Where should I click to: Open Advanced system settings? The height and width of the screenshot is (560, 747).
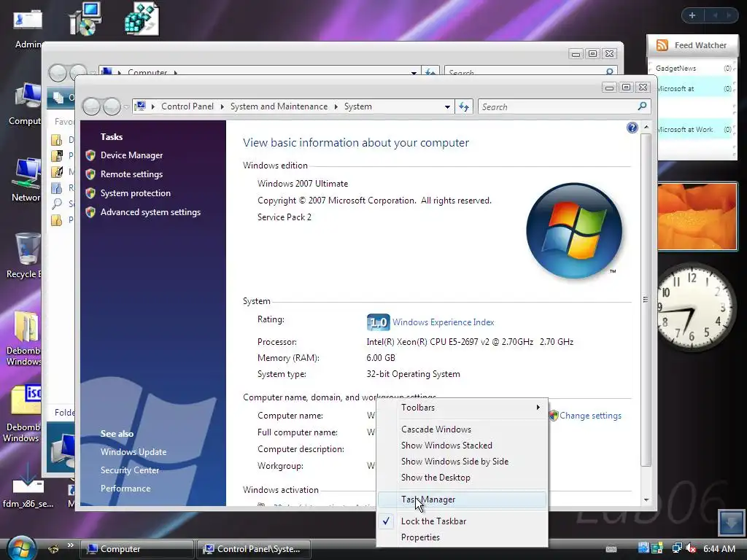click(150, 212)
